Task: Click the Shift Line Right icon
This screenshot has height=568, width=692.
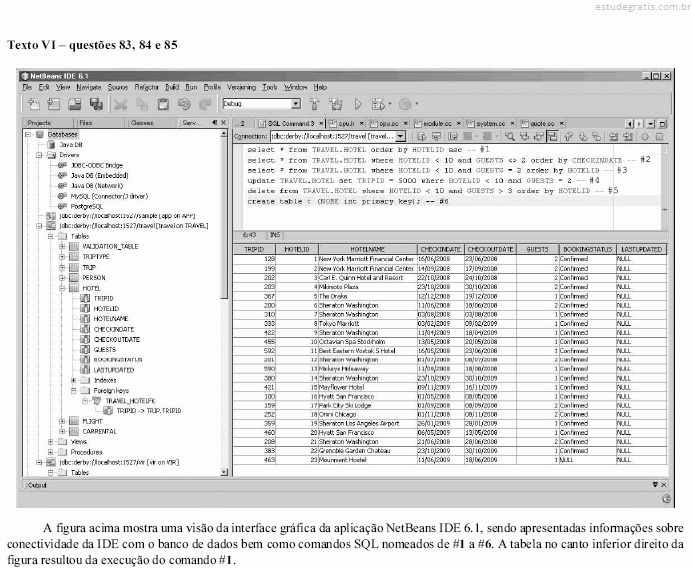Action: (x=628, y=137)
